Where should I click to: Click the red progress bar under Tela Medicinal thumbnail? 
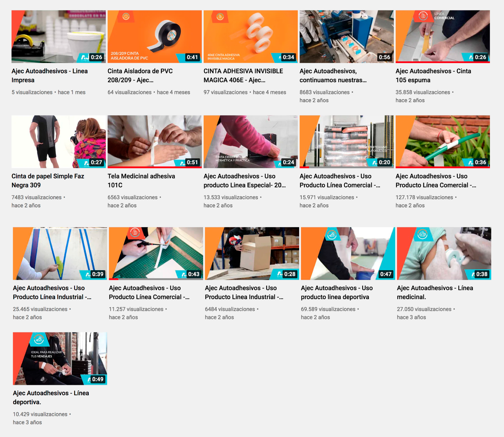(x=155, y=167)
